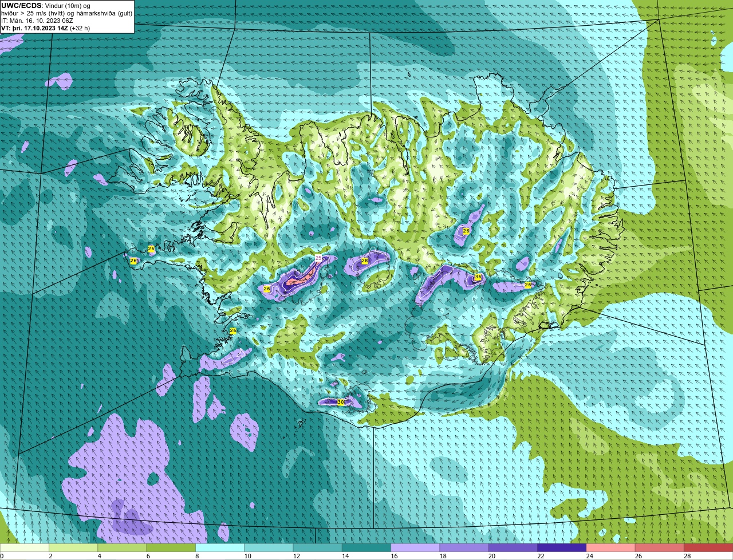Click the olive green 6–8 m/s legend swatch
The image size is (733, 560).
(x=171, y=548)
